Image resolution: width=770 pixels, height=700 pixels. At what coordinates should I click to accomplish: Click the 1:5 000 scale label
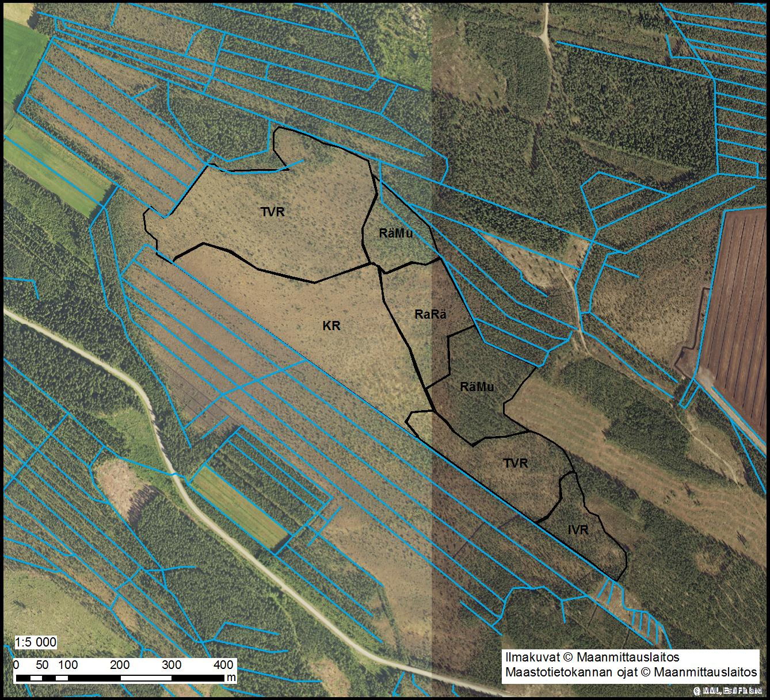tap(36, 642)
